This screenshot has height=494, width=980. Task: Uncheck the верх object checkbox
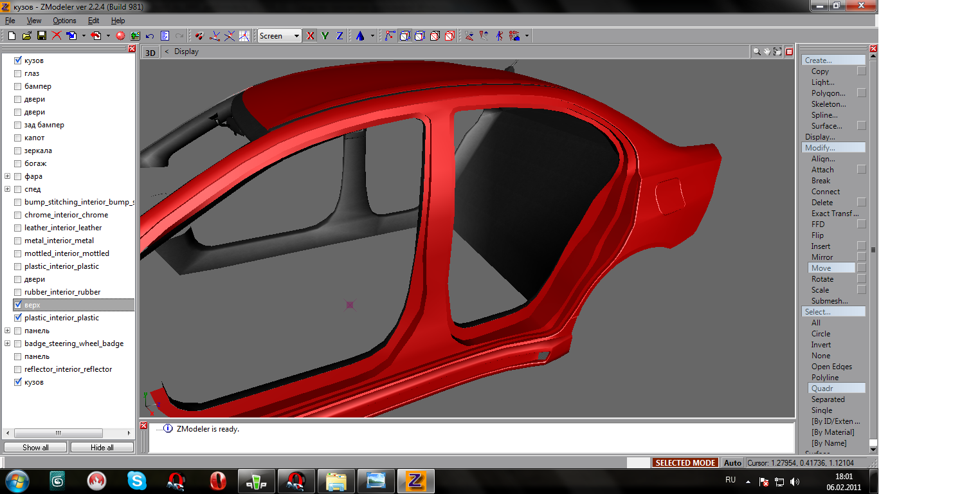[18, 305]
